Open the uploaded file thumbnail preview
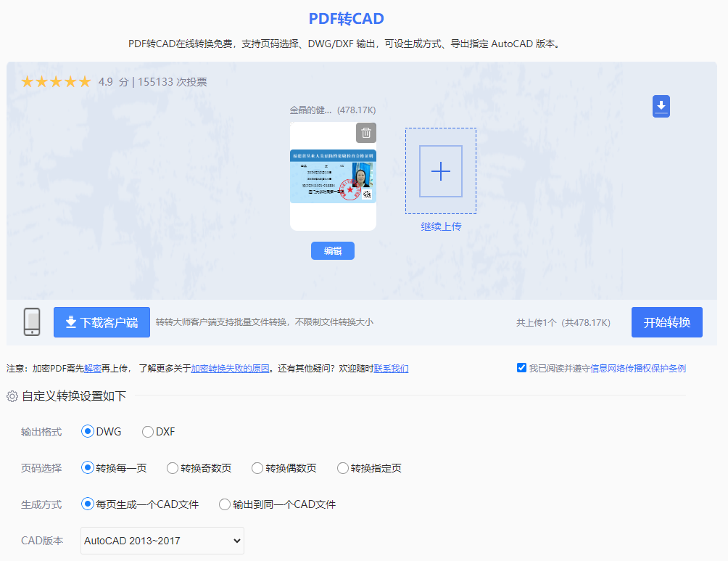Image resolution: width=728 pixels, height=561 pixels. 333,178
